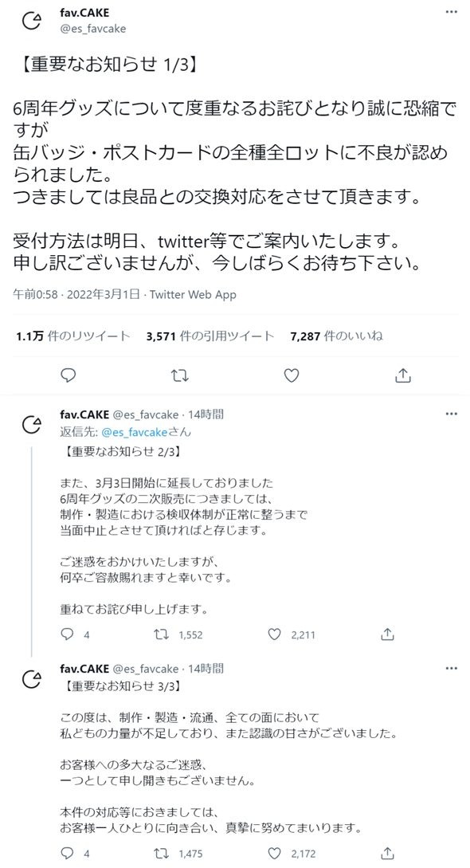Viewport: 470px width, 868px height.
Task: Open more options on the main tweet
Action: [x=452, y=12]
